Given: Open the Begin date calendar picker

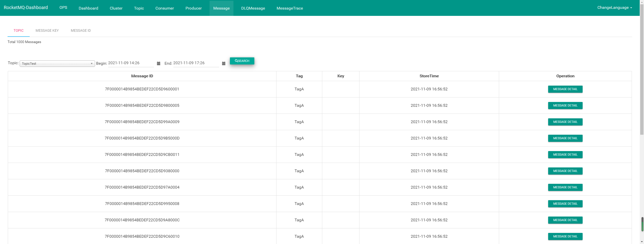Looking at the screenshot, I should coord(158,63).
